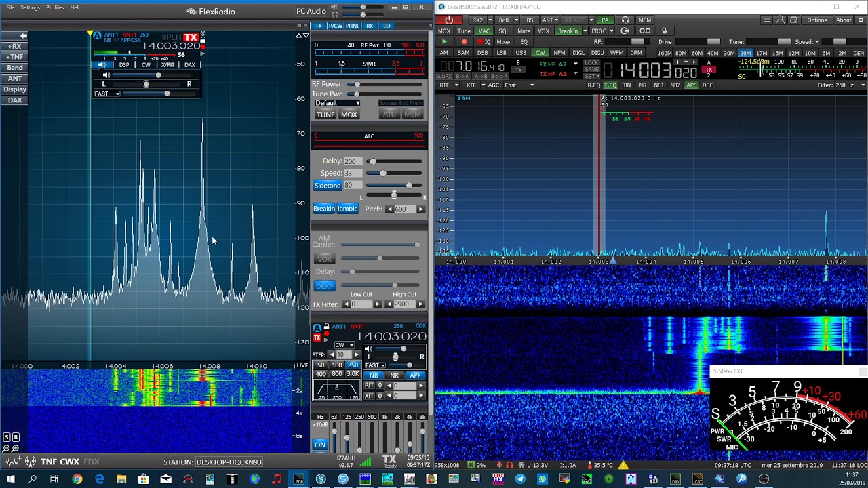Image resolution: width=868 pixels, height=488 pixels.
Task: Click the user profile icon in ExpertSDR2
Action: pos(780,20)
